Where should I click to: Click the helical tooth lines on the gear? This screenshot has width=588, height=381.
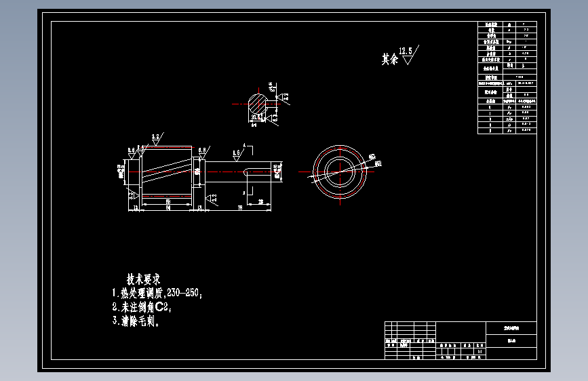[167, 171]
